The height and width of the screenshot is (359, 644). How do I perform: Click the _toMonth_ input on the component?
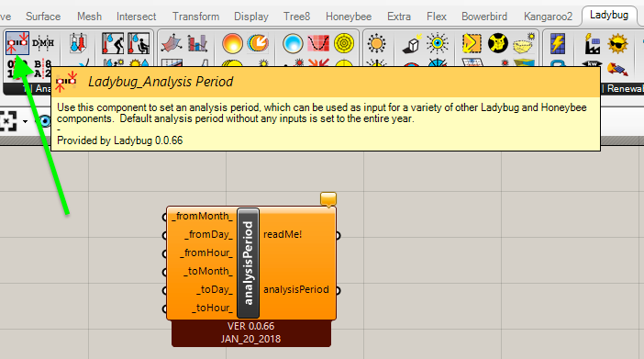coord(208,272)
